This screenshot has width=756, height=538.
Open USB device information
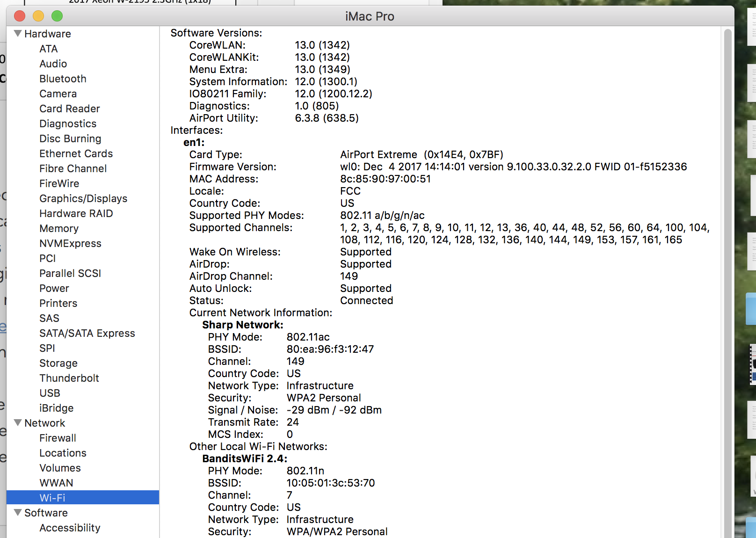point(50,393)
